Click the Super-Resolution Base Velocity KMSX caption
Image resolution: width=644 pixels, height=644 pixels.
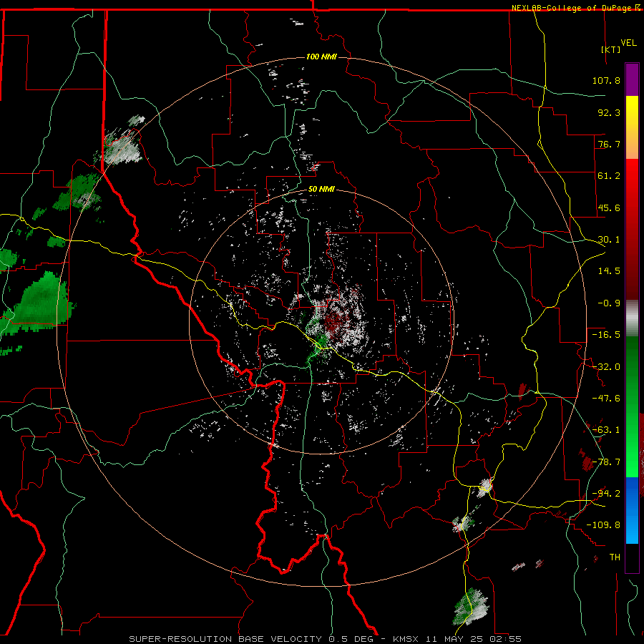click(x=326, y=639)
